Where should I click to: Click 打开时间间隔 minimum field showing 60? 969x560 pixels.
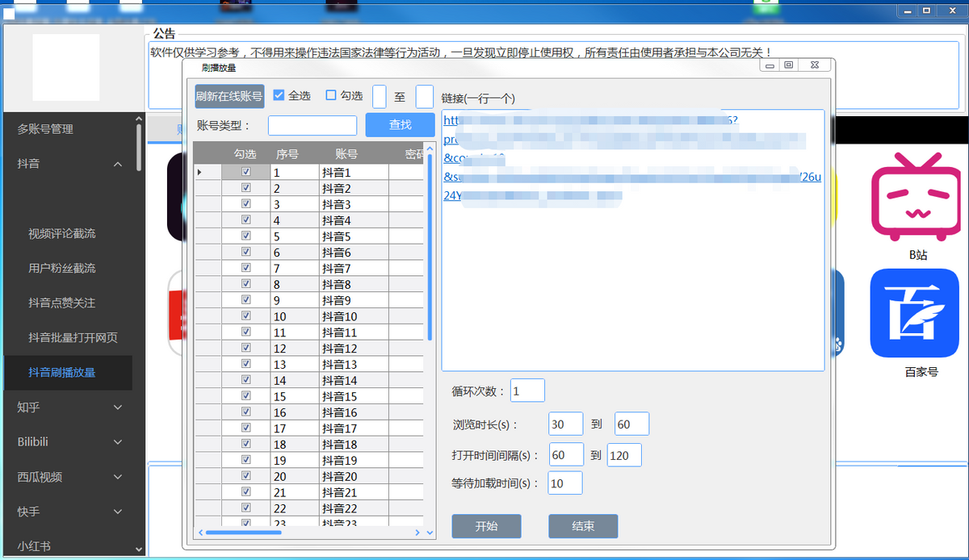[x=566, y=455]
